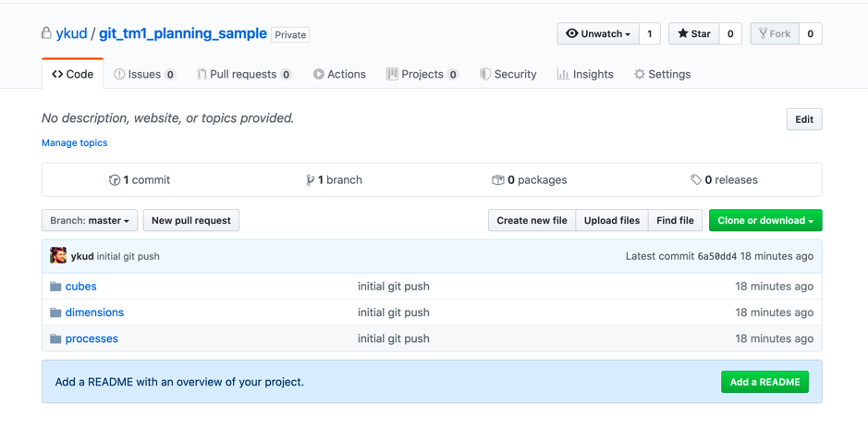
Task: Open the Actions tab
Action: tap(339, 74)
